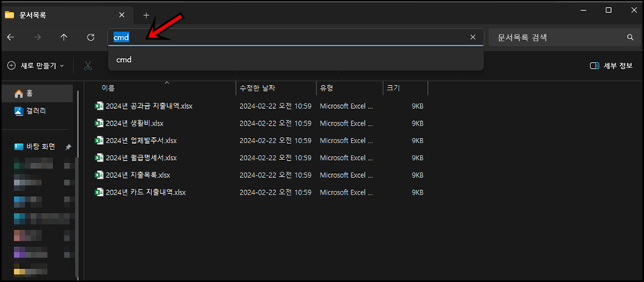
Task: Click the Back navigation arrow
Action: tap(11, 38)
